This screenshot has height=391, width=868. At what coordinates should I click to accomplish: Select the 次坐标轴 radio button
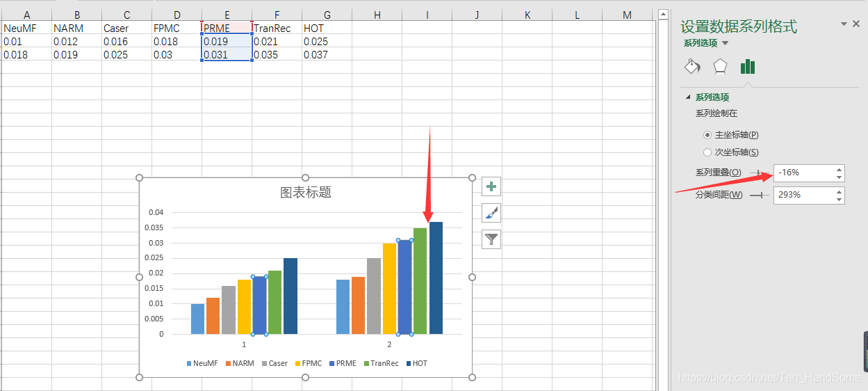pyautogui.click(x=707, y=152)
